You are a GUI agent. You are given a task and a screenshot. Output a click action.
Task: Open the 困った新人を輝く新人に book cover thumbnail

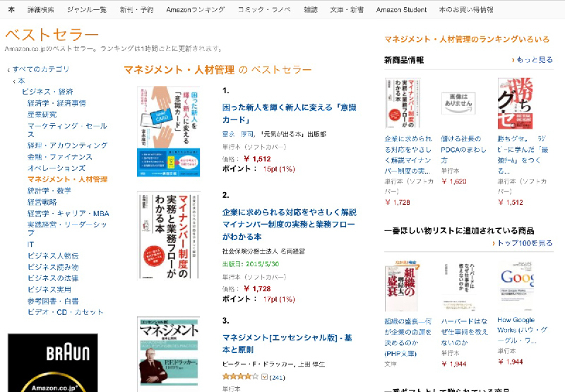[168, 131]
